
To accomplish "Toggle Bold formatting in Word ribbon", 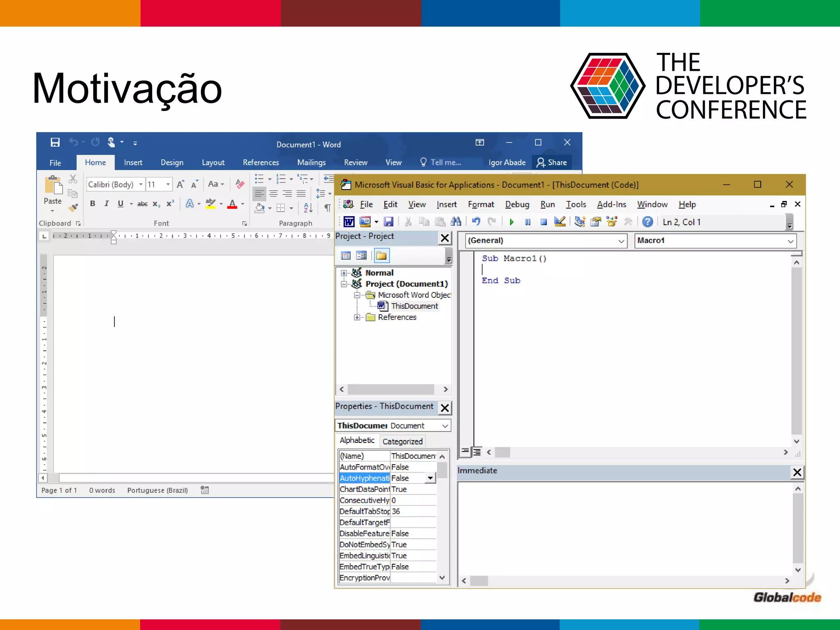I will coord(93,204).
